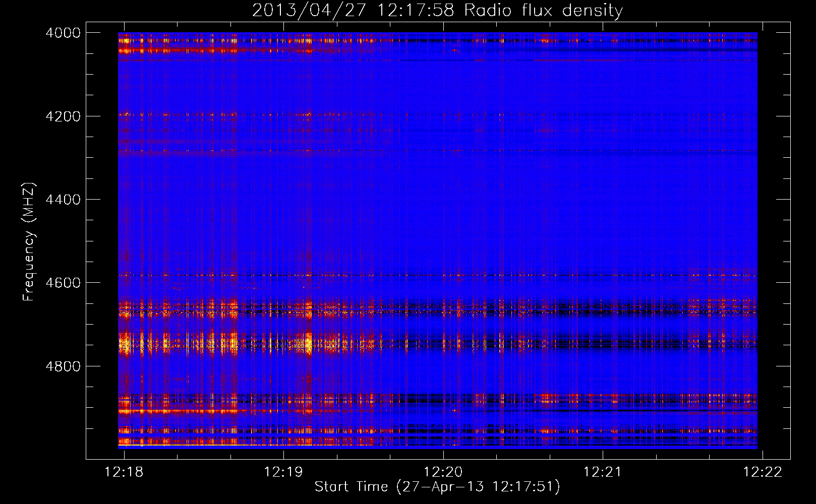Click the 4400 frequency axis label

(x=63, y=200)
